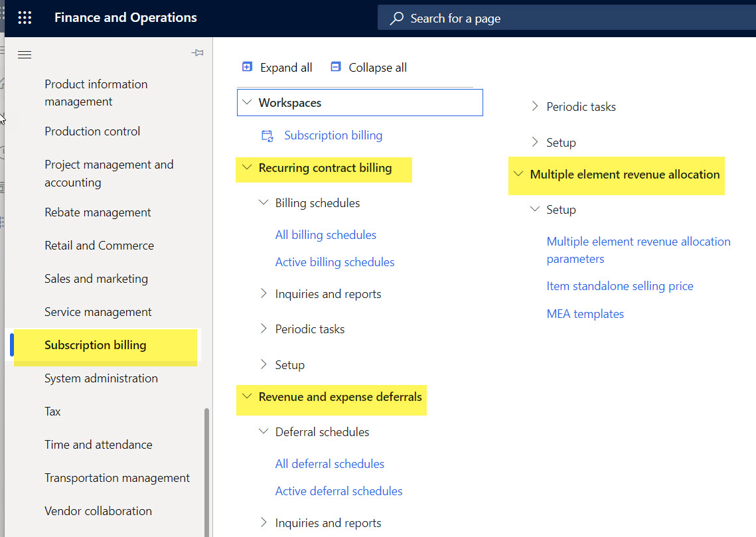
Task: Open the MEA templates page
Action: click(585, 313)
